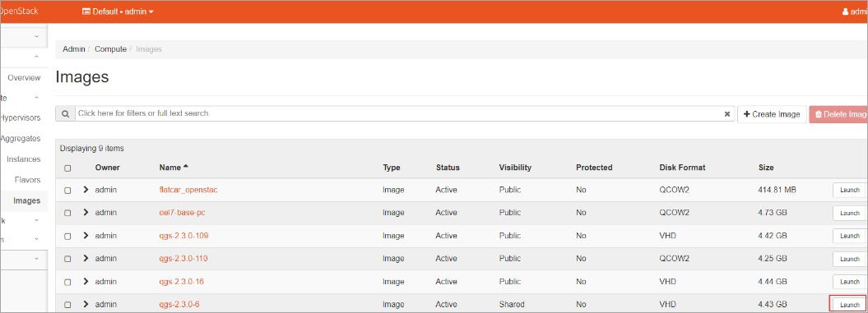
Task: Open the qgs-2.3.0-110 image link
Action: coord(183,258)
